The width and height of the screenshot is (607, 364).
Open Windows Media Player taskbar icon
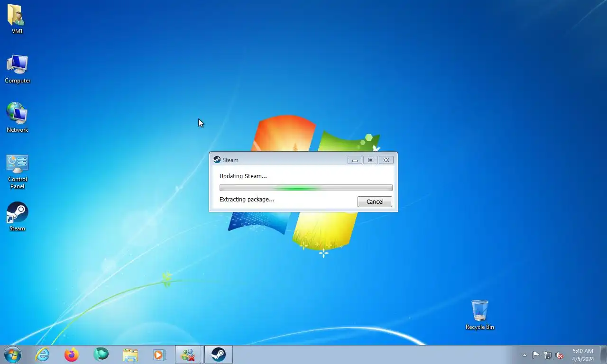(159, 355)
